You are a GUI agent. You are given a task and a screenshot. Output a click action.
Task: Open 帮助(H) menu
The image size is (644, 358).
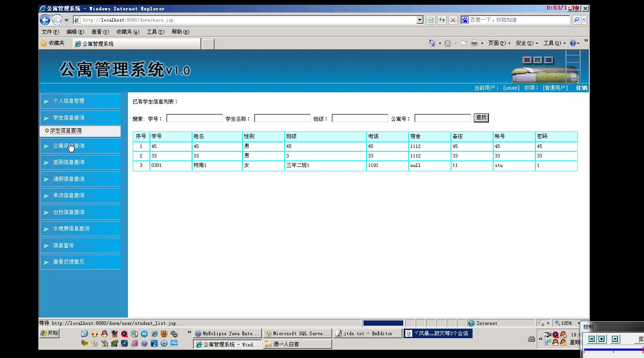click(x=180, y=32)
